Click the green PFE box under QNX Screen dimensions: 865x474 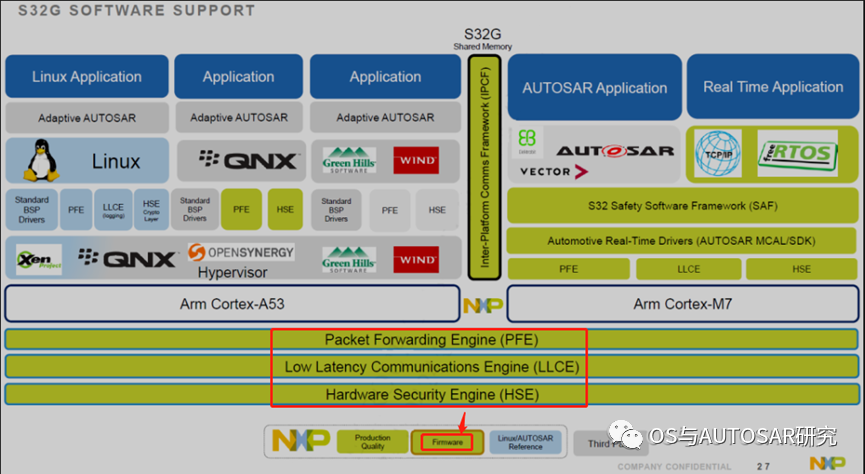click(x=241, y=209)
